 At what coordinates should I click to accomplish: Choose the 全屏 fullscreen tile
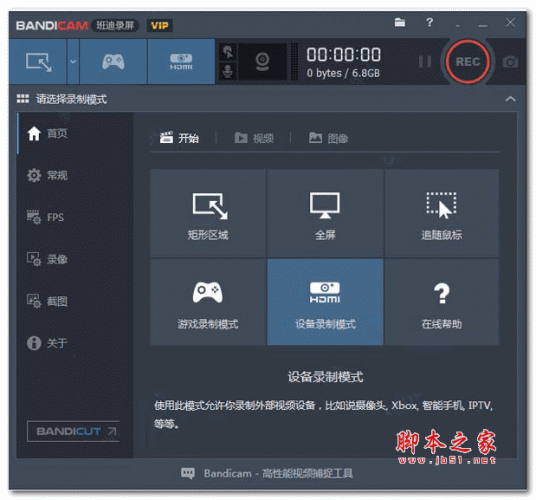click(325, 213)
